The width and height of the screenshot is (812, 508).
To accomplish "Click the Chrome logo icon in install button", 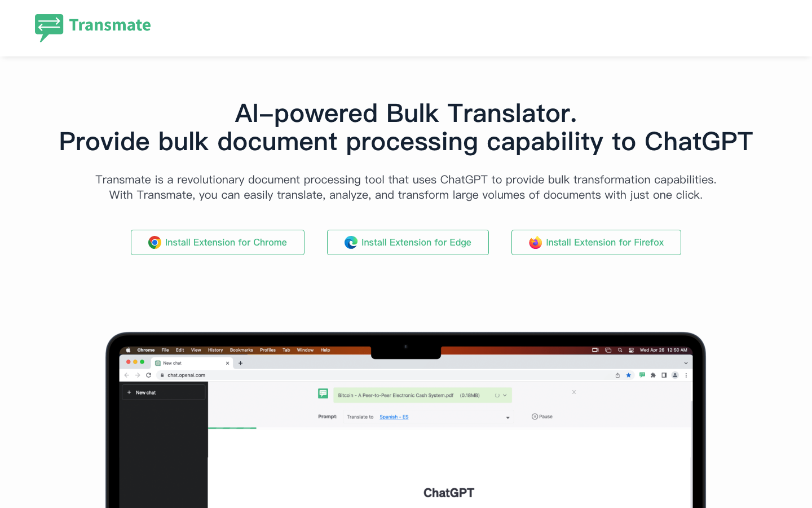I will (x=155, y=242).
